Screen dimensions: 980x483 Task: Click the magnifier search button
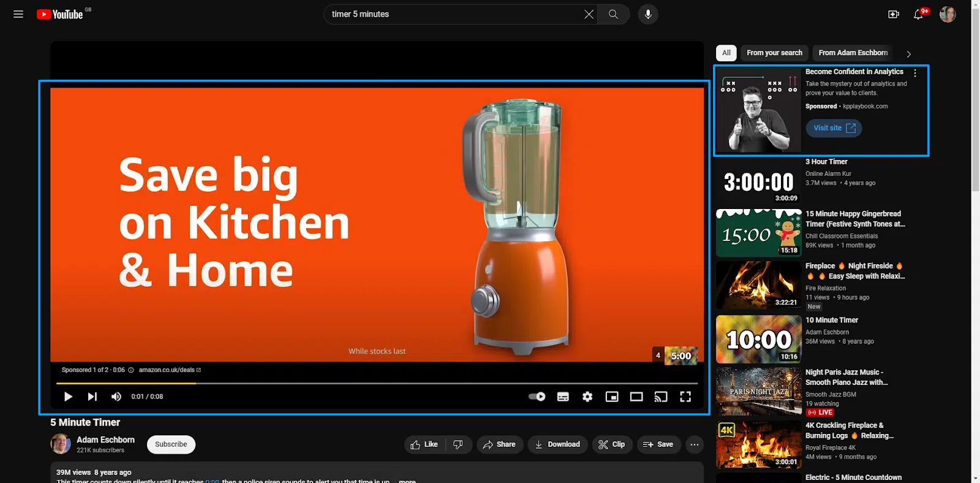pos(613,14)
